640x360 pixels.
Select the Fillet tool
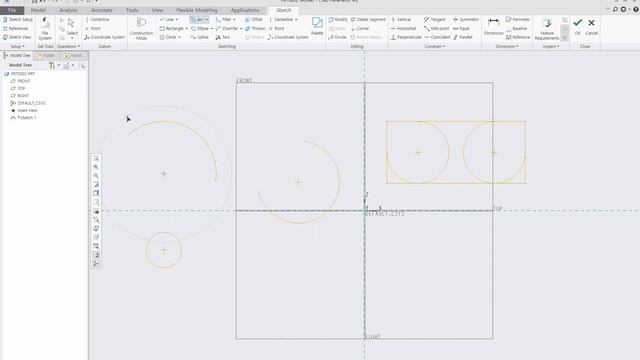point(223,19)
